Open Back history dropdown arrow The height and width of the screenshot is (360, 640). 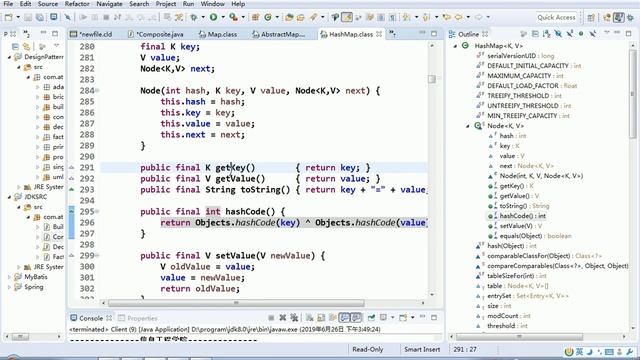coord(468,17)
